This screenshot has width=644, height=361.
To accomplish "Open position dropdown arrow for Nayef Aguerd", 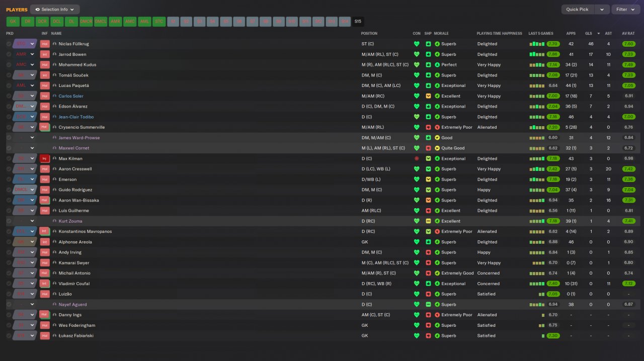I will pyautogui.click(x=32, y=305).
